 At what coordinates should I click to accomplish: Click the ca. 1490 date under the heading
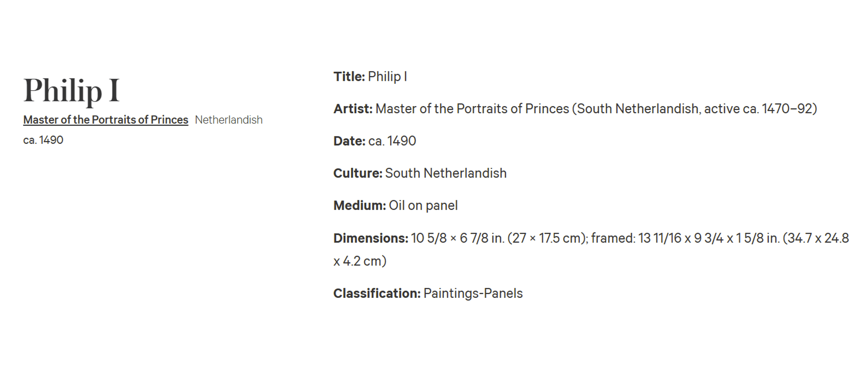click(x=43, y=140)
